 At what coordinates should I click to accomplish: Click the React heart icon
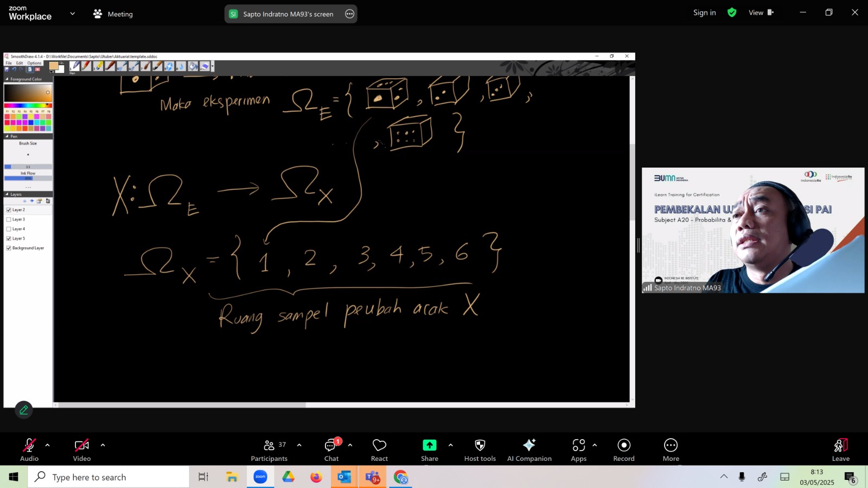(379, 445)
